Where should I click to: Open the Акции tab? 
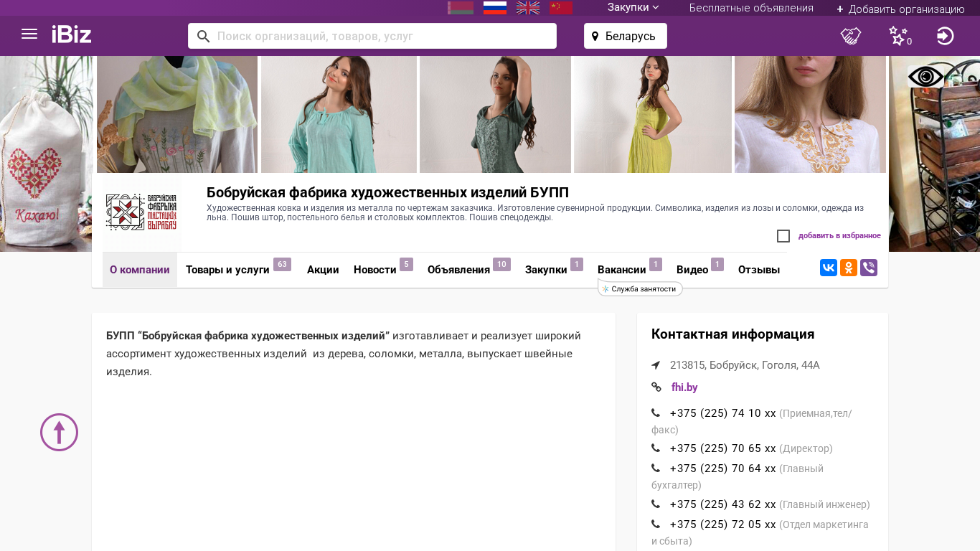323,270
